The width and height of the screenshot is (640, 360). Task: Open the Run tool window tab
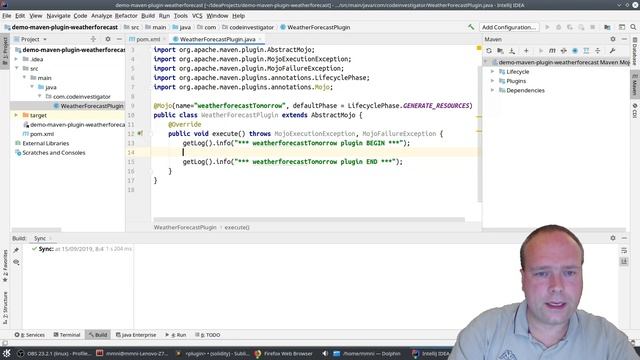tap(176, 335)
